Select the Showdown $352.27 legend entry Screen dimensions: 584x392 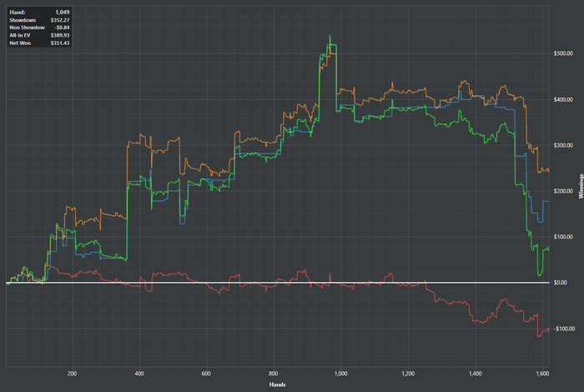(39, 20)
